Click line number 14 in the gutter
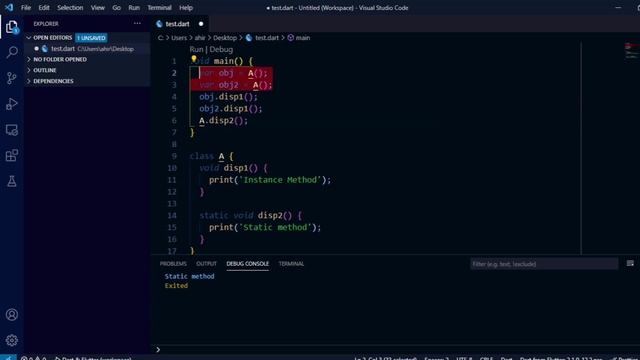The height and width of the screenshot is (360, 640). 172,216
